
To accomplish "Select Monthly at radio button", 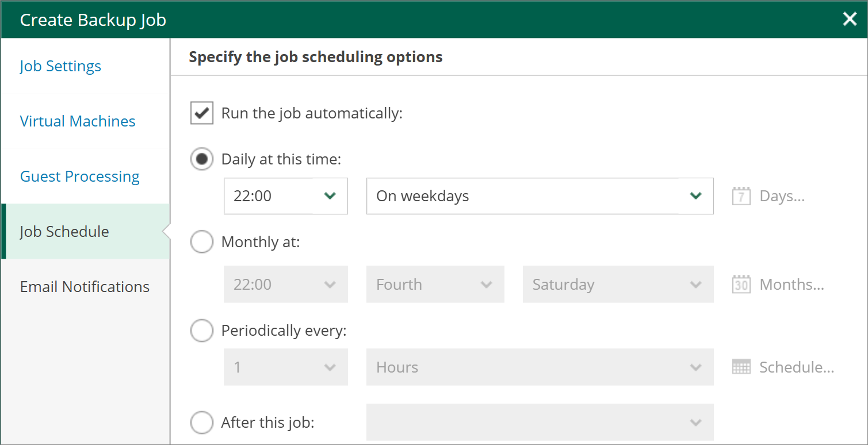I will 202,242.
